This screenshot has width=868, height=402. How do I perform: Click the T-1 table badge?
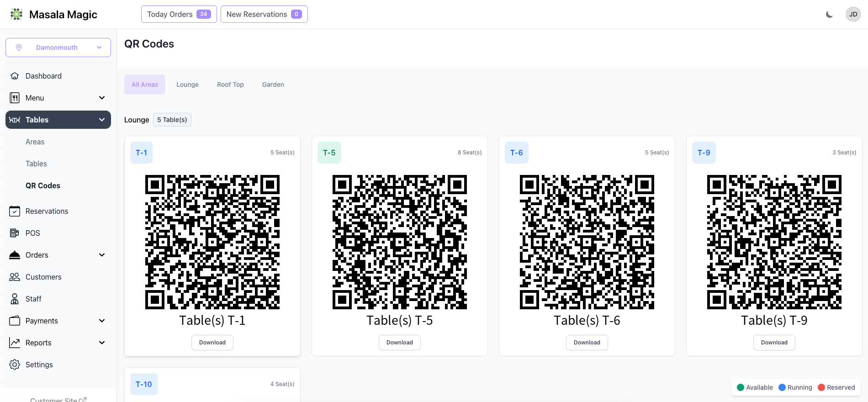[x=141, y=153]
